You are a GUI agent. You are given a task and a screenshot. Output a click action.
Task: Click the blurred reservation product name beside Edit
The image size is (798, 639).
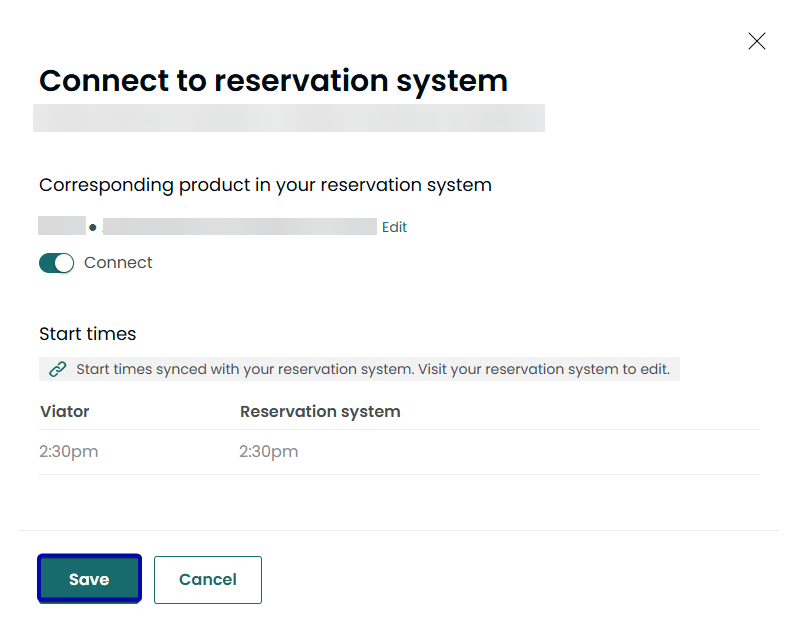[x=240, y=227]
